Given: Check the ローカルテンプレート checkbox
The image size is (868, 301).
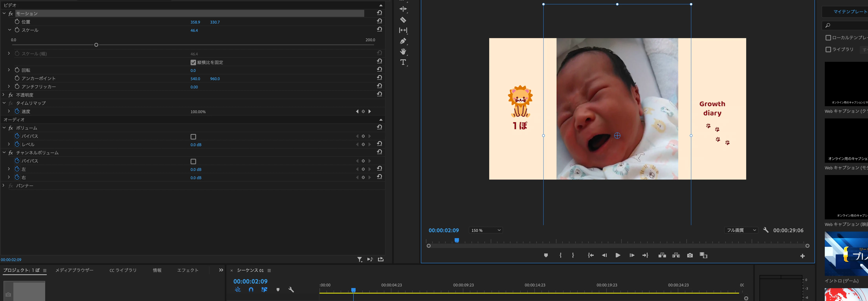Looking at the screenshot, I should pos(828,38).
